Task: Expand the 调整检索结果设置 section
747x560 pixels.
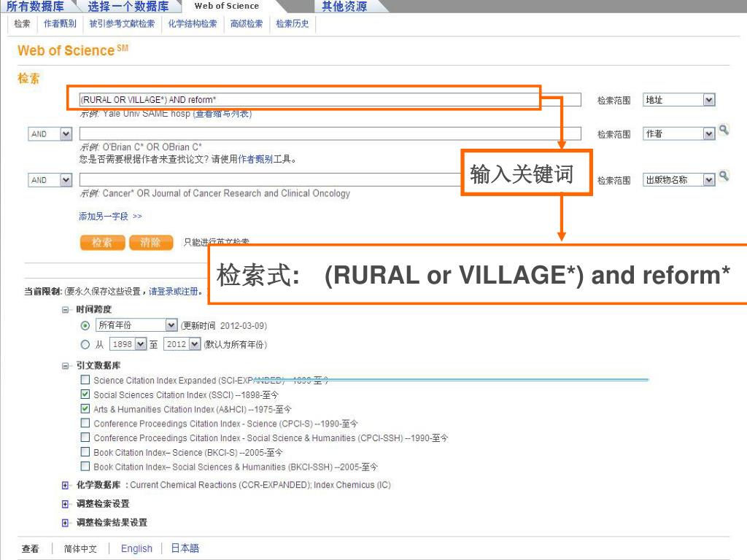Action: [x=65, y=523]
